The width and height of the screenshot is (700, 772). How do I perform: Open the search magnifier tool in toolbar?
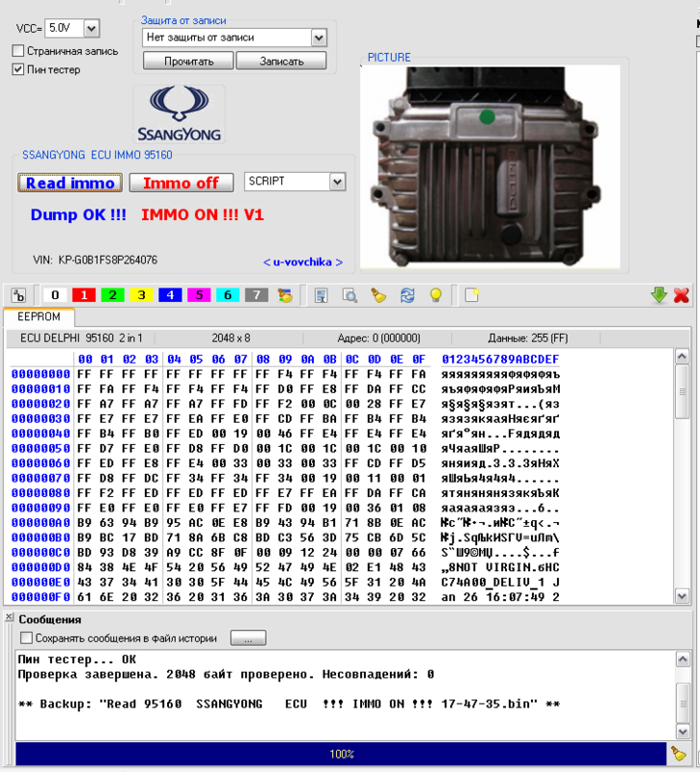point(350,295)
